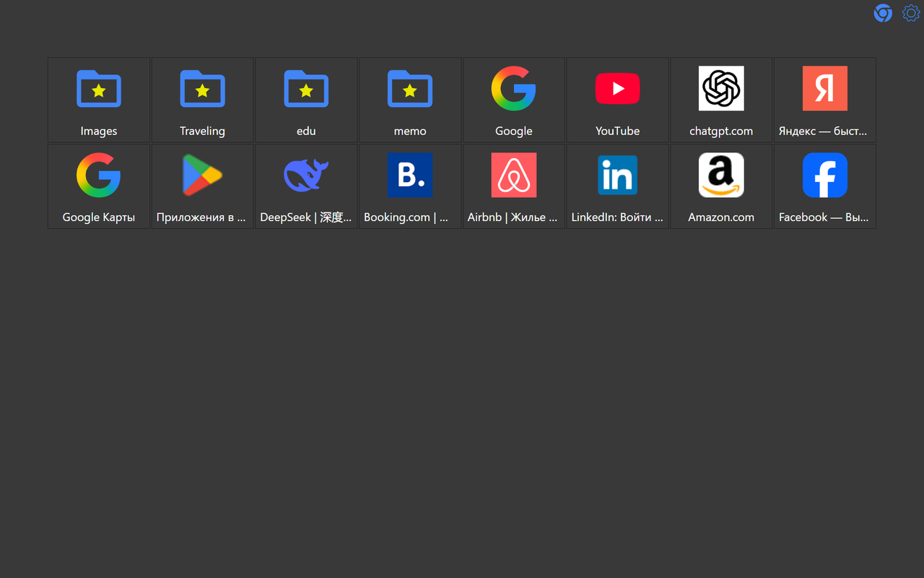Click the Facebook — Вы... label
This screenshot has width=924, height=578.
[x=825, y=217]
